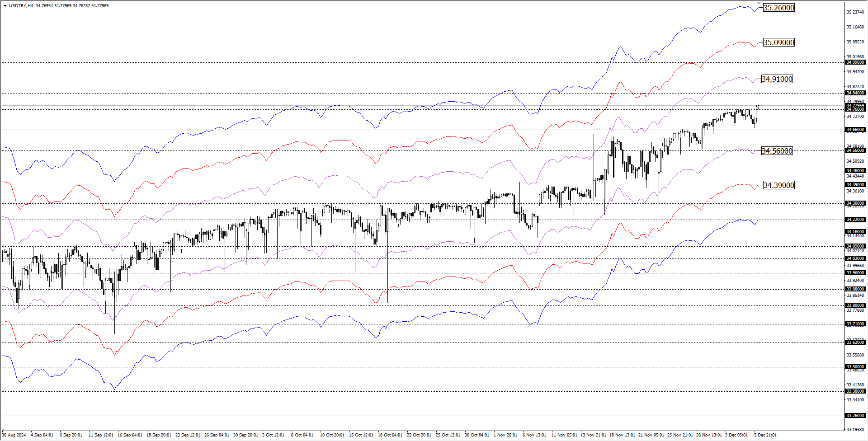Click the 33.92400 price scale value
The width and height of the screenshot is (868, 441).
click(x=855, y=281)
